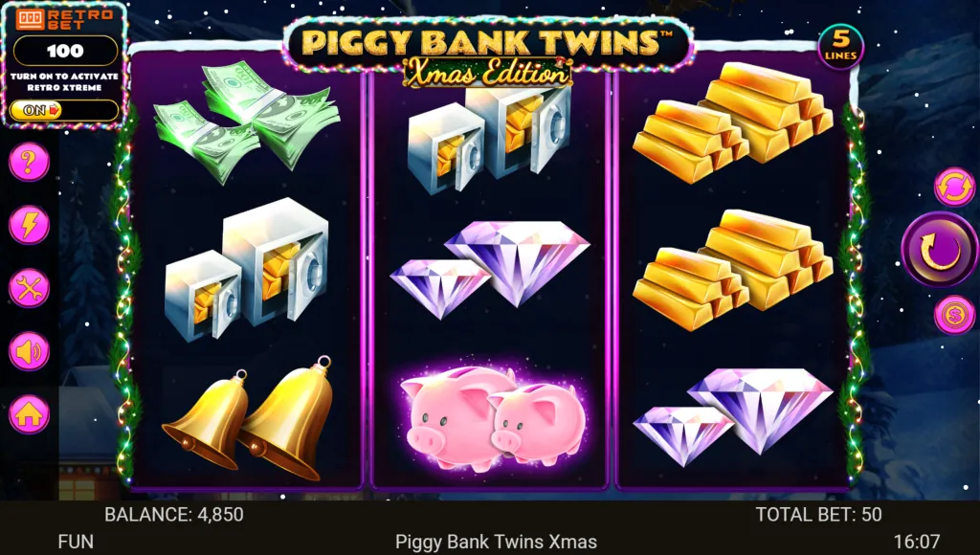980x555 pixels.
Task: Select the golden bells symbol
Action: point(248,417)
